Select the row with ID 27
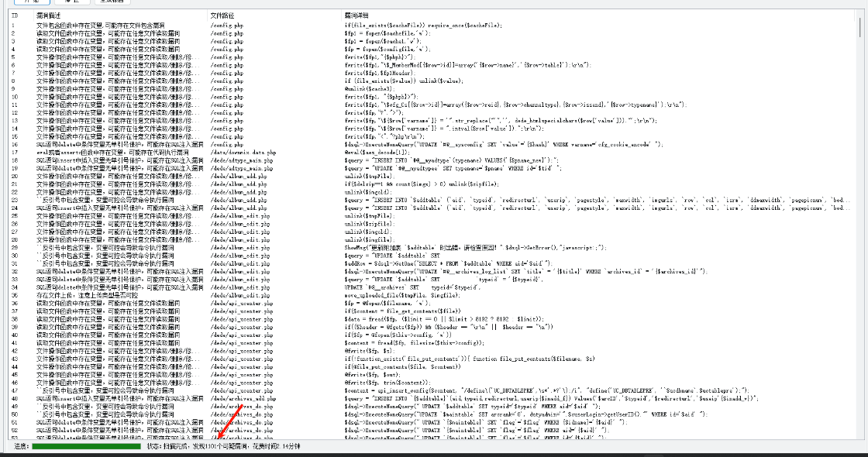 [x=432, y=232]
